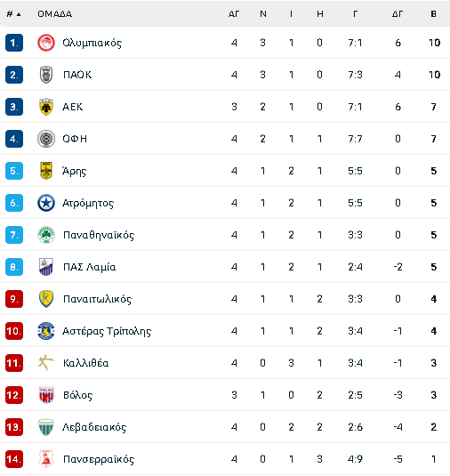Click the Βόλος striped crest
This screenshot has height=476, width=450.
pos(46,395)
